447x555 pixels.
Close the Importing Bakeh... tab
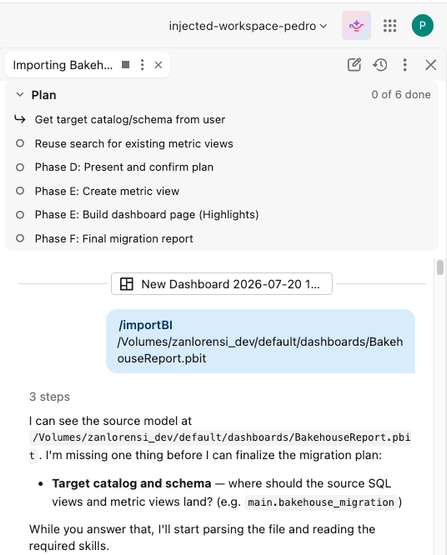point(158,65)
